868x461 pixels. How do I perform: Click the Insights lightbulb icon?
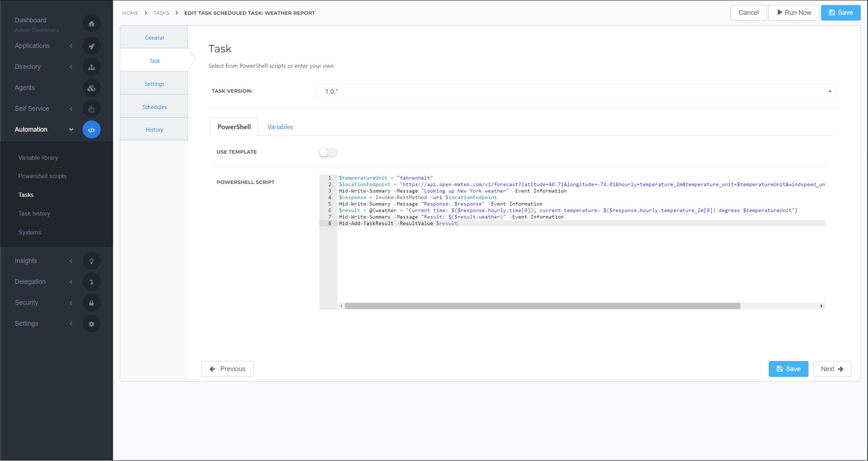click(x=91, y=261)
